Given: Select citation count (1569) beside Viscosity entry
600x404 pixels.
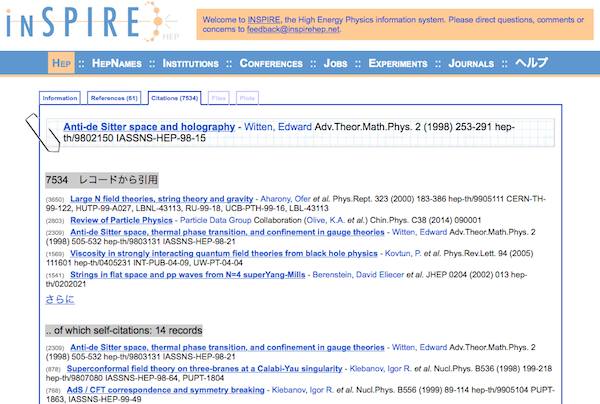Looking at the screenshot, I should click(x=55, y=254).
